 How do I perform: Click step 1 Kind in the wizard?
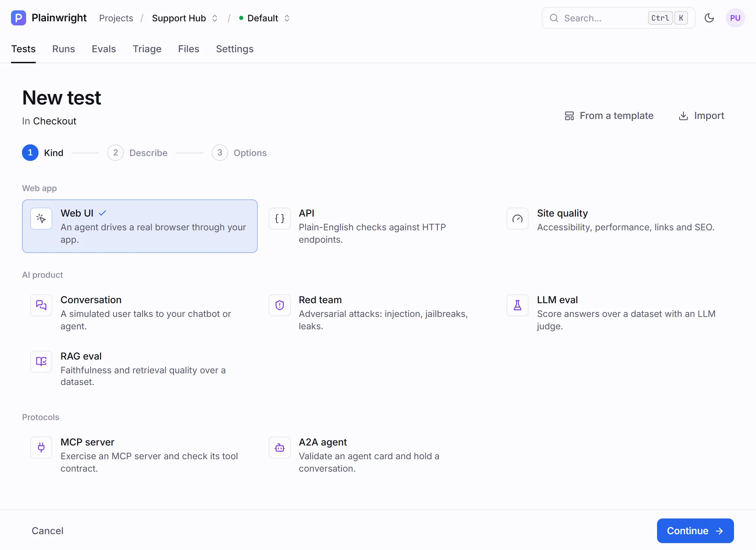pos(43,153)
